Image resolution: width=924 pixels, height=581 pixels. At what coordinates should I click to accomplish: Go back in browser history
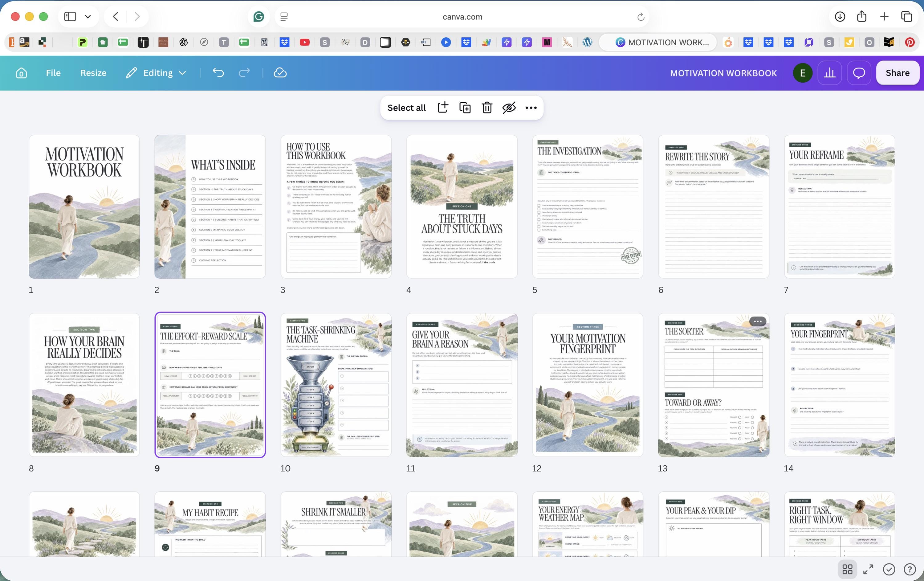pos(116,17)
